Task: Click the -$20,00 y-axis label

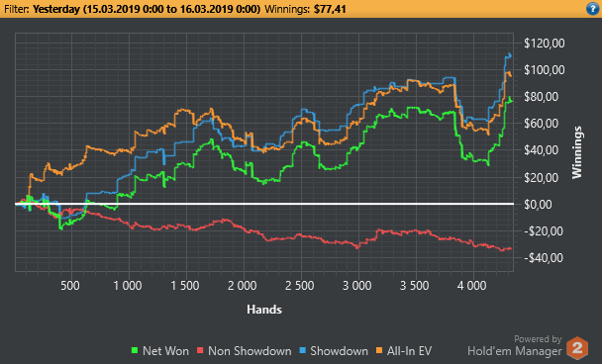Action: [543, 230]
